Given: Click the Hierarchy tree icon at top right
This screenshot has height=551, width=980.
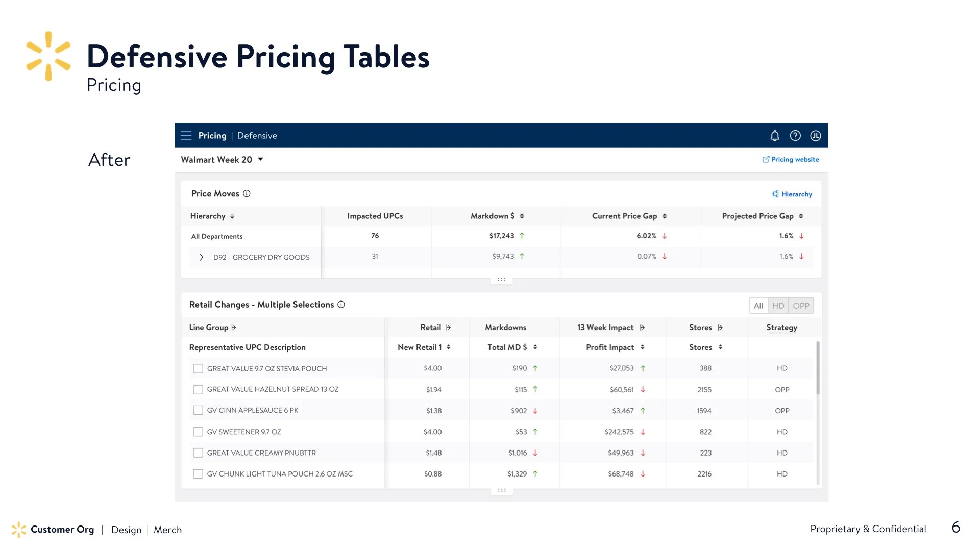Looking at the screenshot, I should (x=775, y=194).
